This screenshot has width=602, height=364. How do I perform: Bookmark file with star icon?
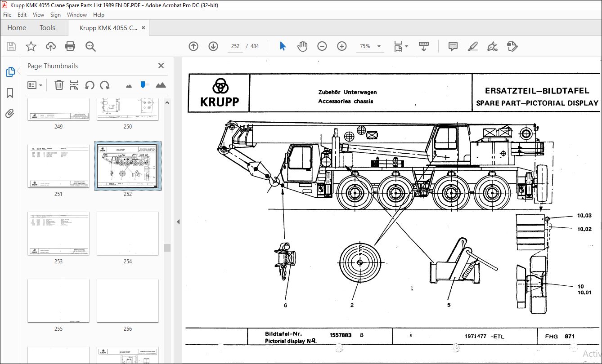(x=31, y=46)
